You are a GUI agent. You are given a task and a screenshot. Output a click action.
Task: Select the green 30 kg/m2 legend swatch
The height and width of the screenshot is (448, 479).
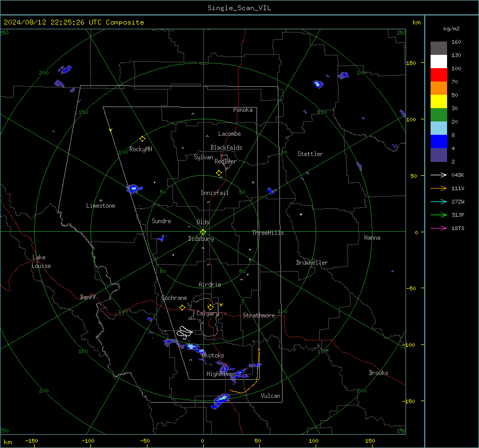439,115
